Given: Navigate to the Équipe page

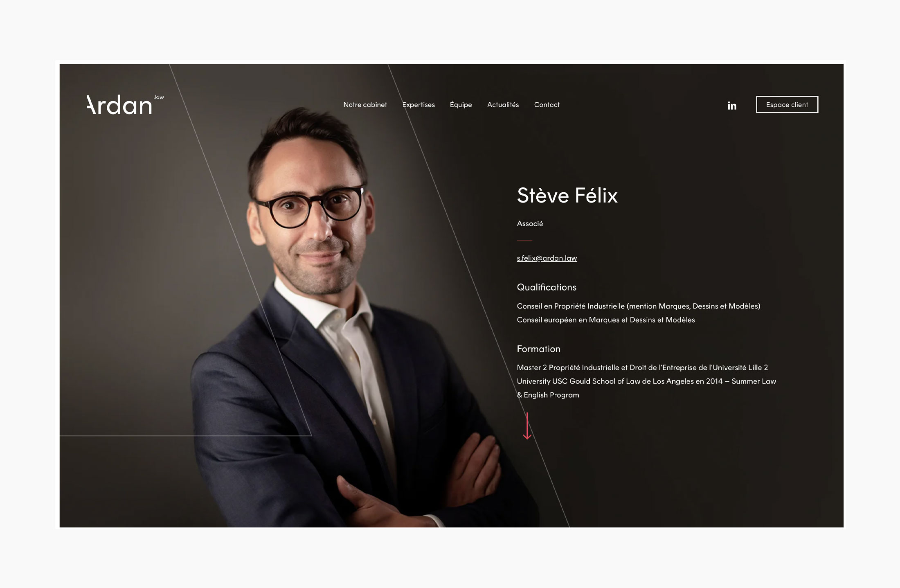Looking at the screenshot, I should pyautogui.click(x=461, y=104).
